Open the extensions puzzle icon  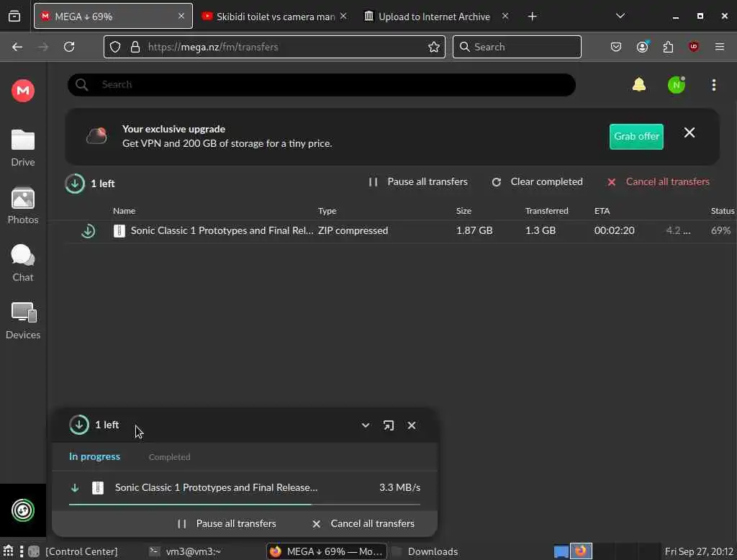pos(668,47)
